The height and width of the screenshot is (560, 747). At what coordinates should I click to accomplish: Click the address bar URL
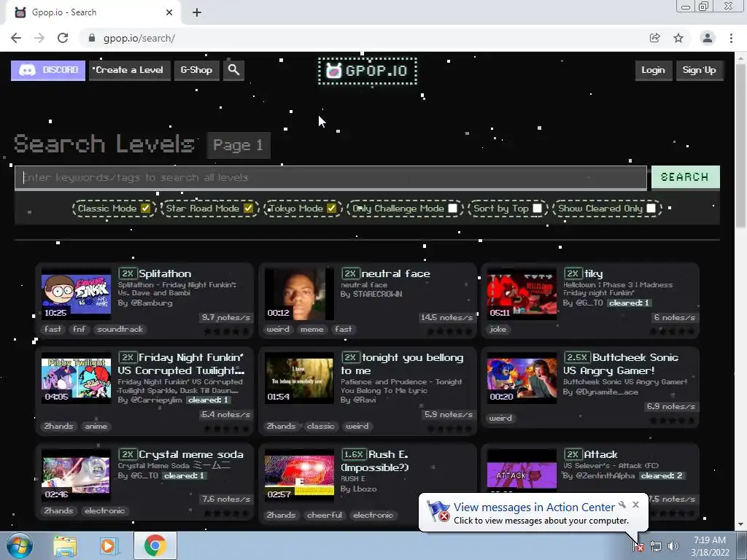tap(139, 38)
